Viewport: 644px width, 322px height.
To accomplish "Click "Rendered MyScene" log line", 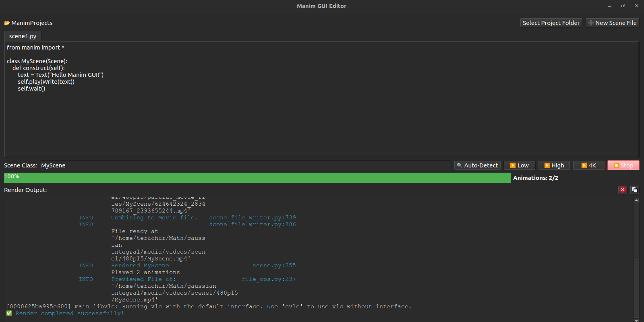I will [x=140, y=266].
